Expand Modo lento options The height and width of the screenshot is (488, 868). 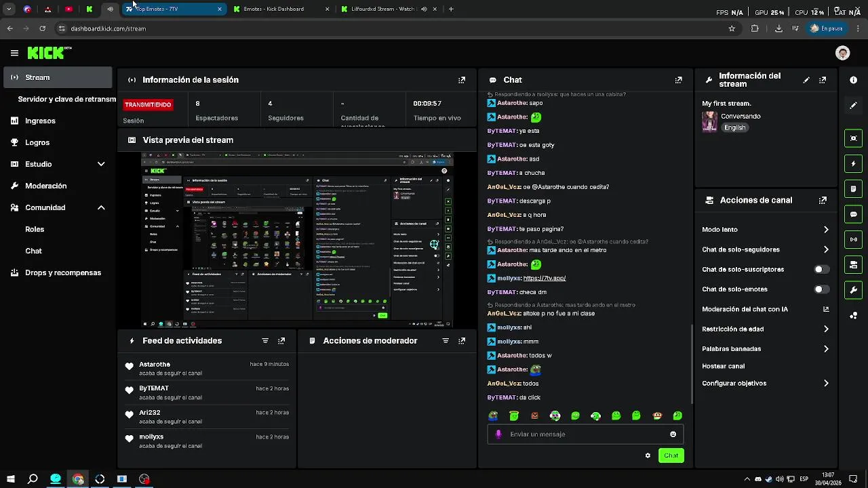click(x=826, y=230)
